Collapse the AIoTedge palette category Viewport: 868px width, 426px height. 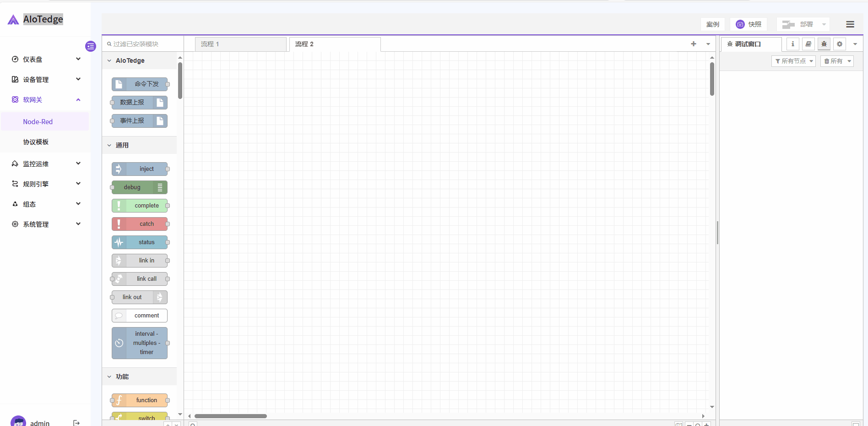point(139,60)
